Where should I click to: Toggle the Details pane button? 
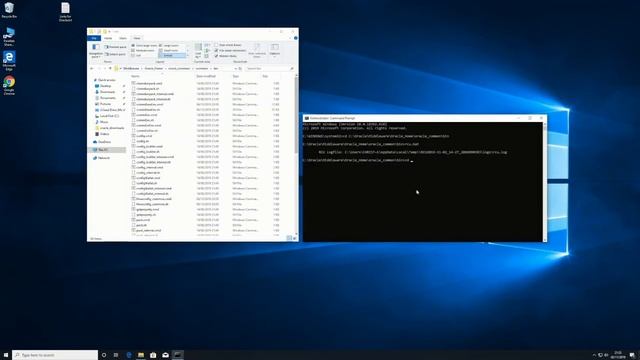click(115, 54)
